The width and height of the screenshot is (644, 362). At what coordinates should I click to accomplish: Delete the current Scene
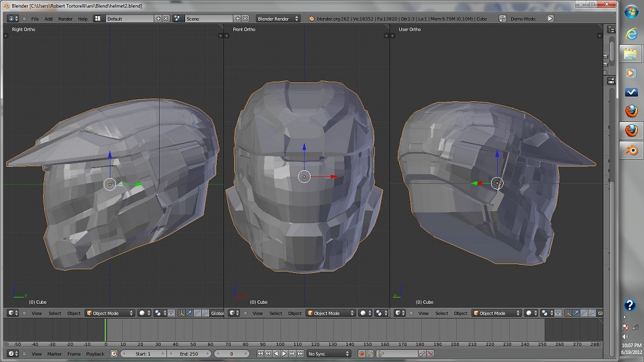click(x=246, y=19)
